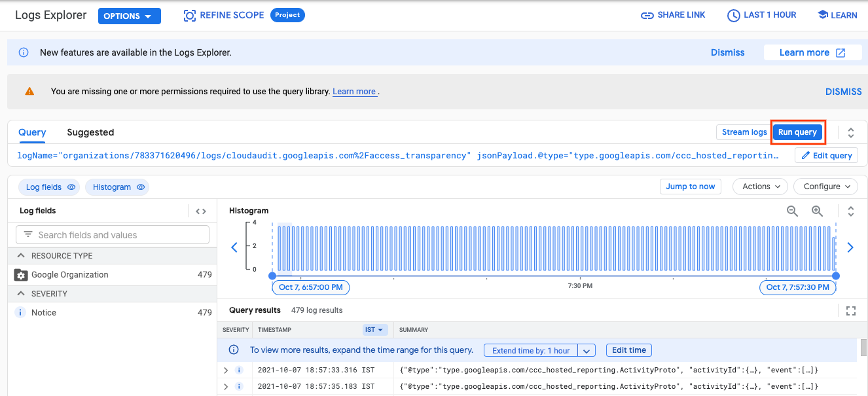
Task: Zoom in the histogram with magnifier icon
Action: pyautogui.click(x=817, y=211)
